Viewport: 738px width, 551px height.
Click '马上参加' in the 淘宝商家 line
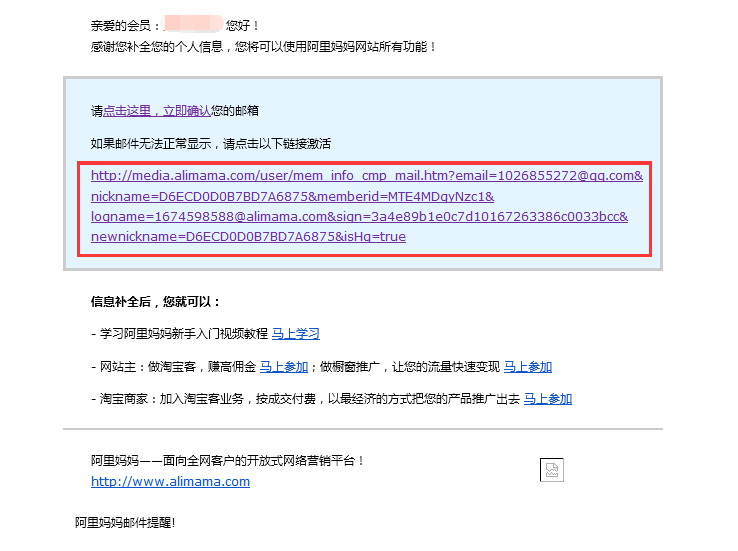pyautogui.click(x=548, y=399)
